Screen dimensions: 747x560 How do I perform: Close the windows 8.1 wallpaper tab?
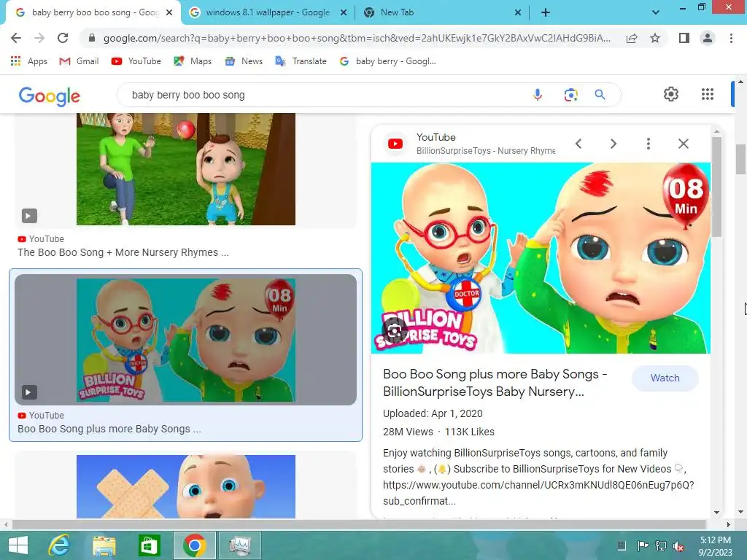pyautogui.click(x=344, y=13)
